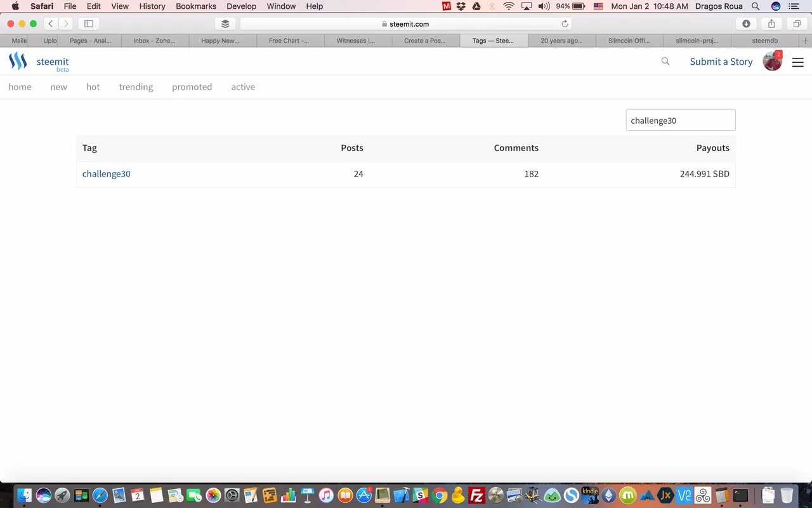
Task: Open the App Store in the Dock
Action: [363, 495]
